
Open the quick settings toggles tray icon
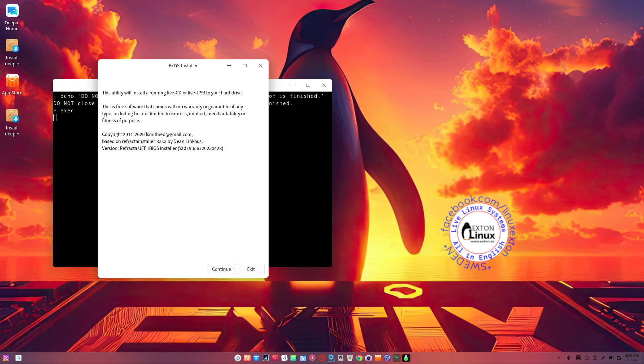coord(619,358)
